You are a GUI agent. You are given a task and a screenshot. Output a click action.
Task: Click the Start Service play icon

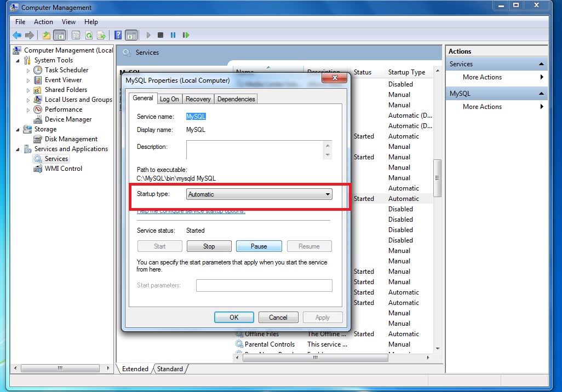[148, 35]
